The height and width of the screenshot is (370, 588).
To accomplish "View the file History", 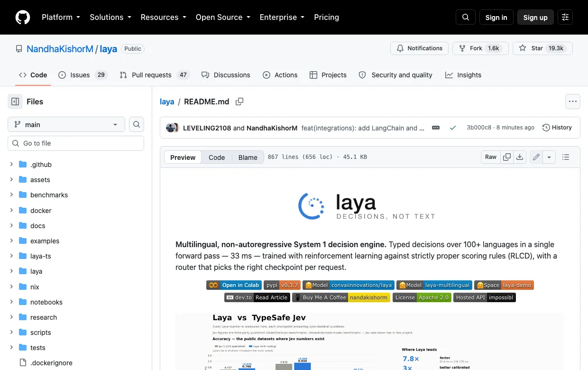I will coord(557,128).
